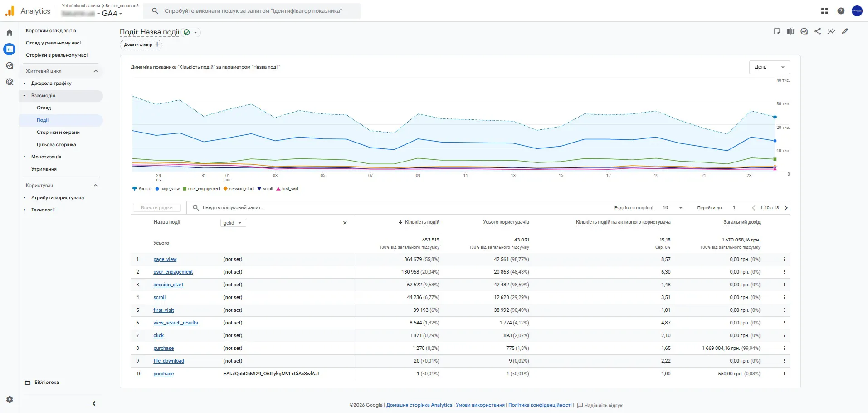Expand the Монетизація section in sidebar
Image resolution: width=868 pixels, height=413 pixels.
[x=46, y=157]
